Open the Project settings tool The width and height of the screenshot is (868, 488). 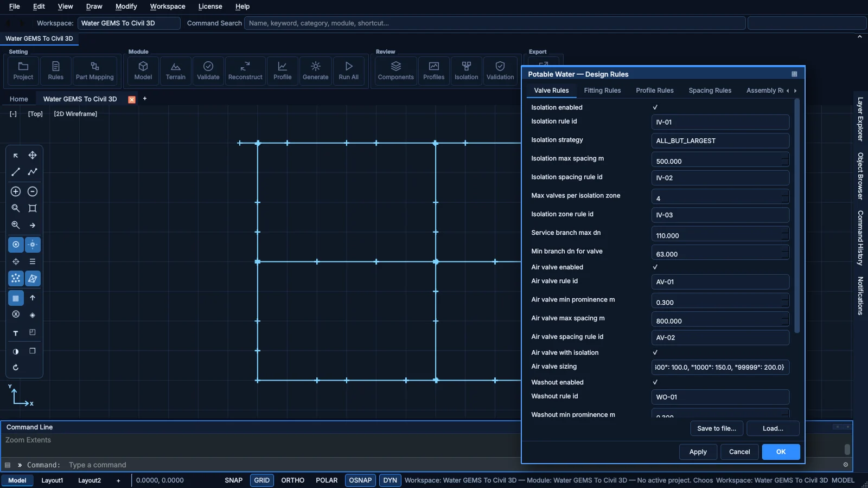23,71
